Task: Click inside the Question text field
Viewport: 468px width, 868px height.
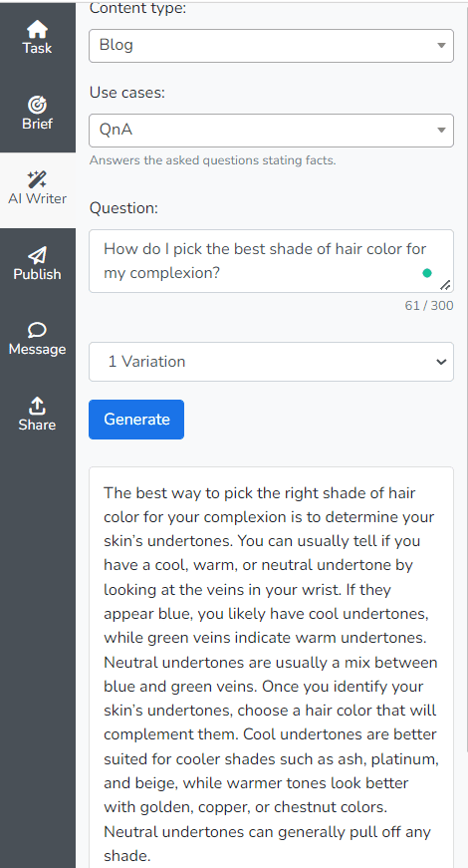Action: pyautogui.click(x=271, y=261)
